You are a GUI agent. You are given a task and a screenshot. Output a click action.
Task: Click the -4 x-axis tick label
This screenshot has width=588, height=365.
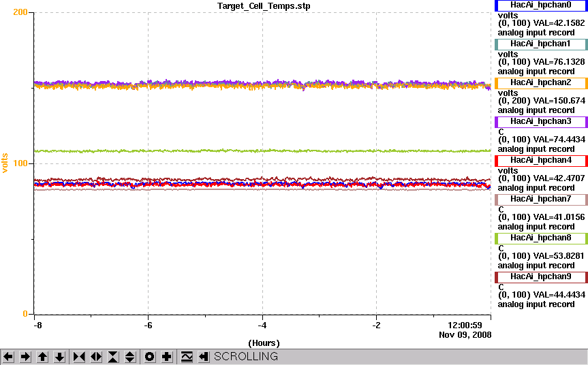pyautogui.click(x=262, y=326)
